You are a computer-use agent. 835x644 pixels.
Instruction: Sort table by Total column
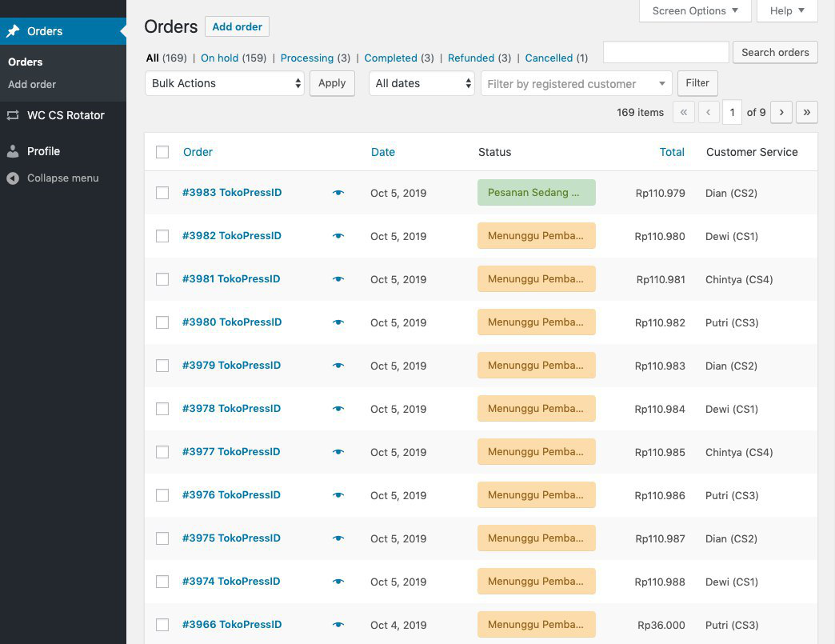coord(672,152)
